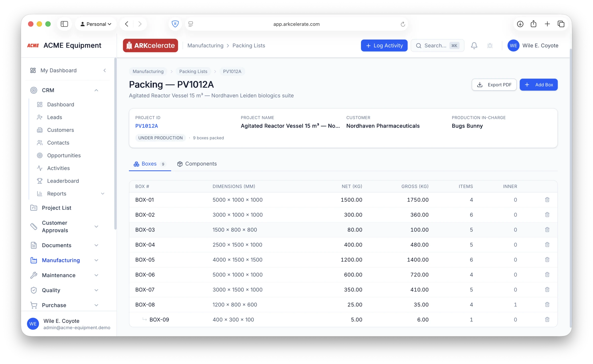Click Packing Lists breadcrumb chip
Screen dimensions: 593x364
[193, 72]
